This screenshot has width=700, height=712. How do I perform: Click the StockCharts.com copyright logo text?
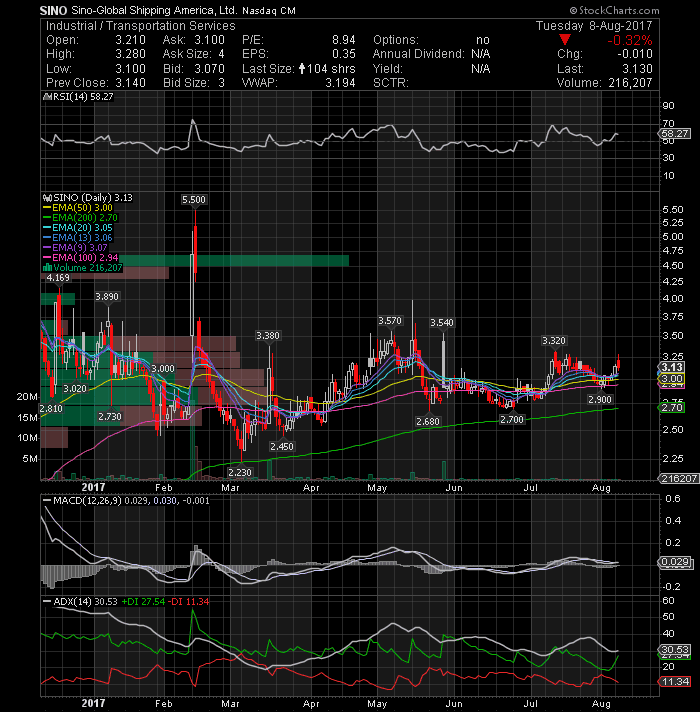[x=614, y=10]
